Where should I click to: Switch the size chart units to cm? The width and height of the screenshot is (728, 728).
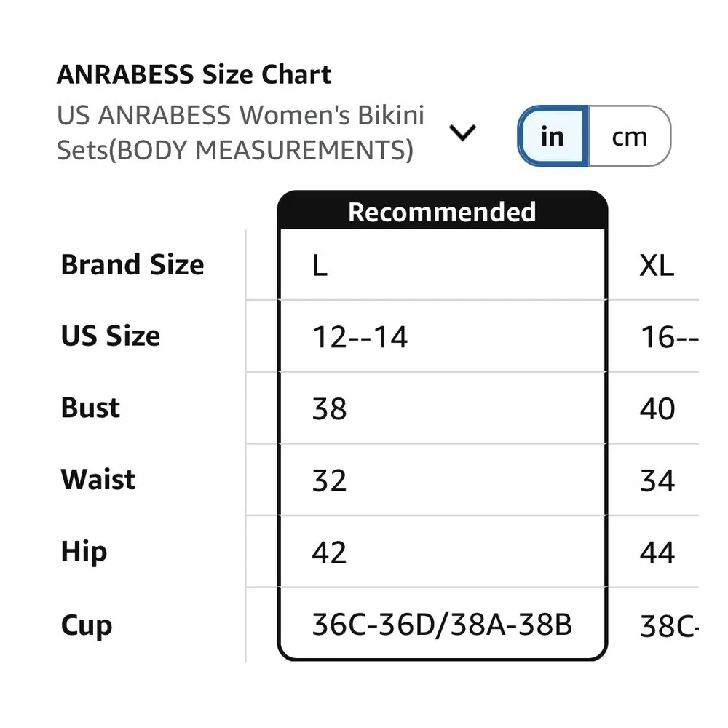(630, 136)
